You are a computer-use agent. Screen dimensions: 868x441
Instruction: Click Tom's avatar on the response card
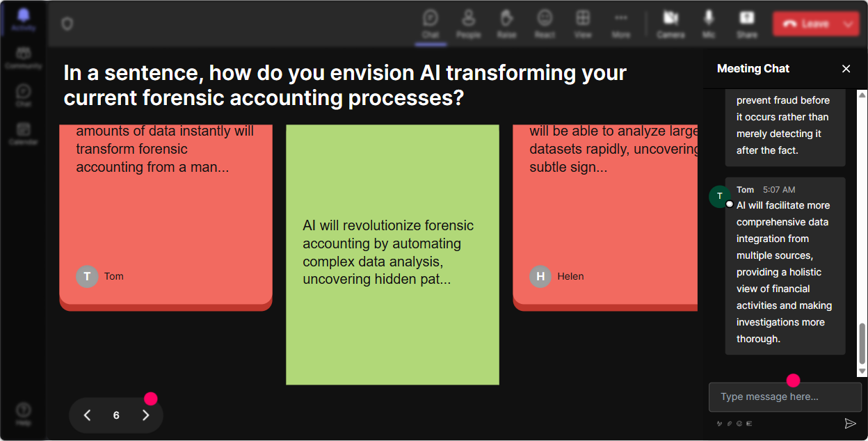[x=87, y=276]
